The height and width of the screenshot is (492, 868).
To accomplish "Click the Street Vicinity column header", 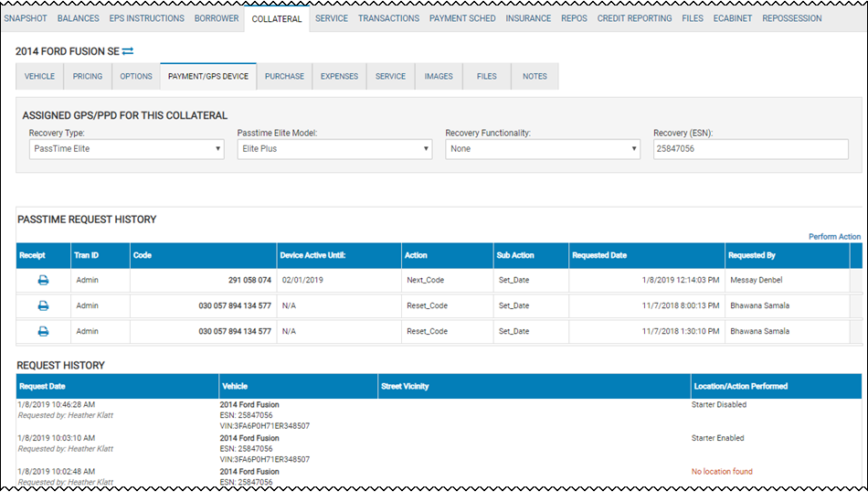I will 535,386.
